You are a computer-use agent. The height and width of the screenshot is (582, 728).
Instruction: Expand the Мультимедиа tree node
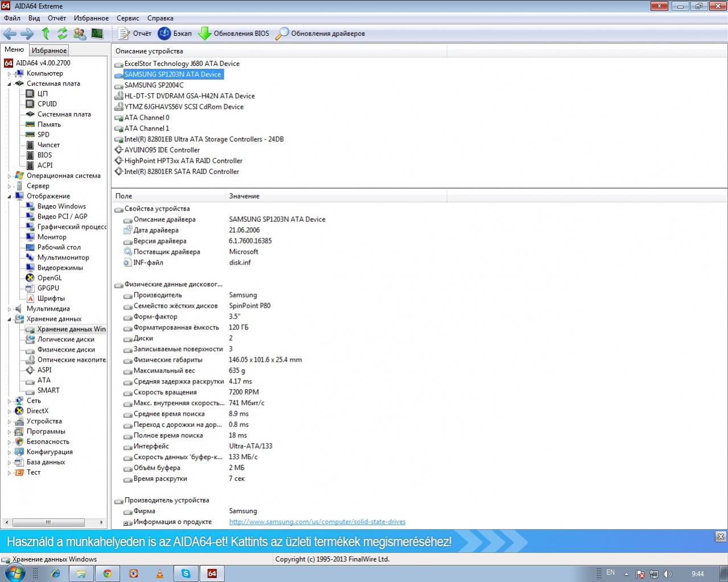[9, 309]
